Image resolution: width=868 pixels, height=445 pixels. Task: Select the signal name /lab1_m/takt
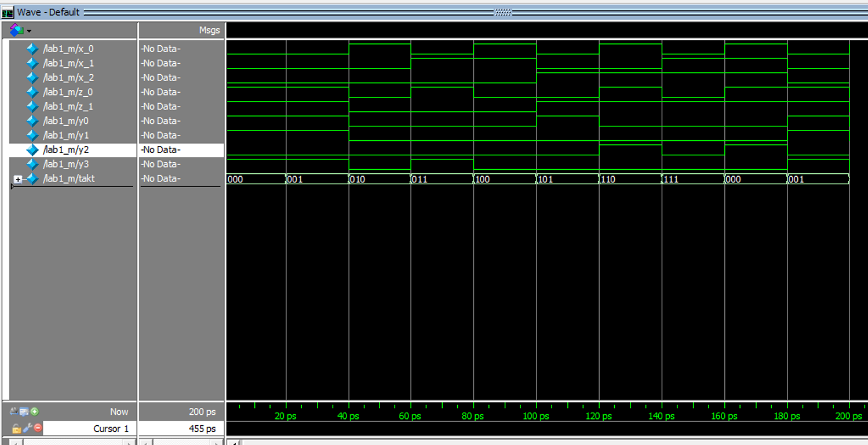68,178
